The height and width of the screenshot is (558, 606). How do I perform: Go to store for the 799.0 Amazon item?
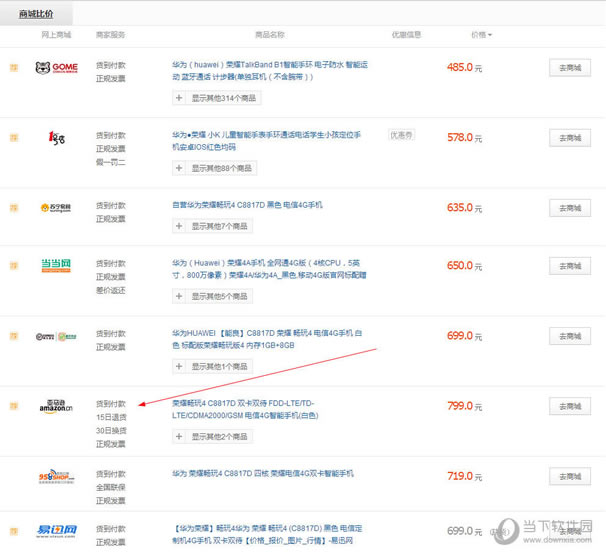569,406
